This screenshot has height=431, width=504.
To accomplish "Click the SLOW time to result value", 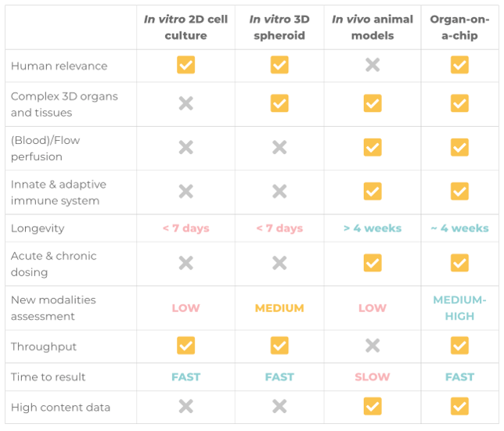I will tap(373, 377).
